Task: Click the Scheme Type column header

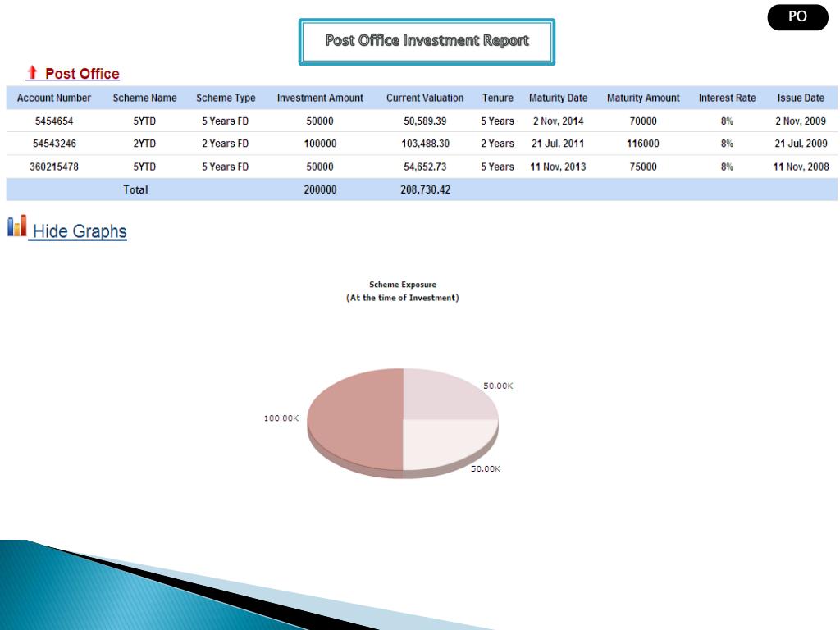Action: click(226, 98)
